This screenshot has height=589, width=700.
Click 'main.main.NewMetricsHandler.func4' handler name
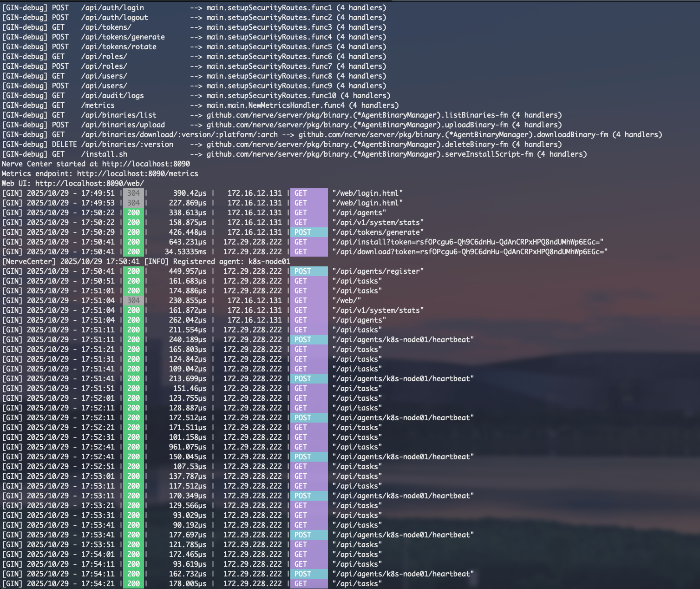(275, 105)
